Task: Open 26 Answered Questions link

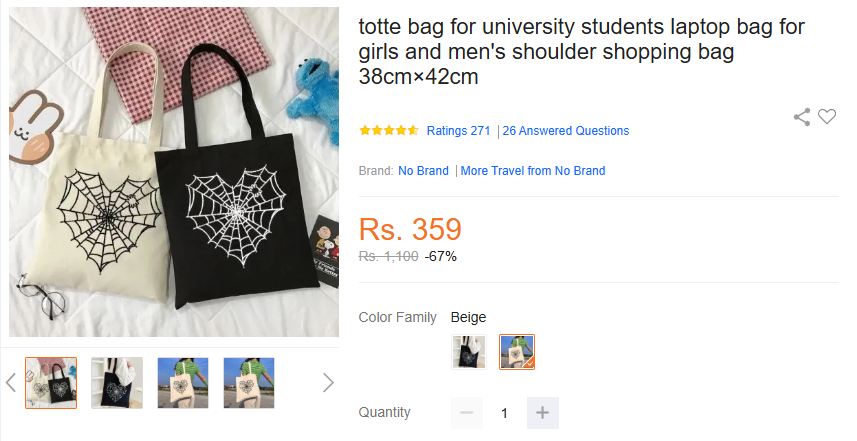Action: coord(566,131)
